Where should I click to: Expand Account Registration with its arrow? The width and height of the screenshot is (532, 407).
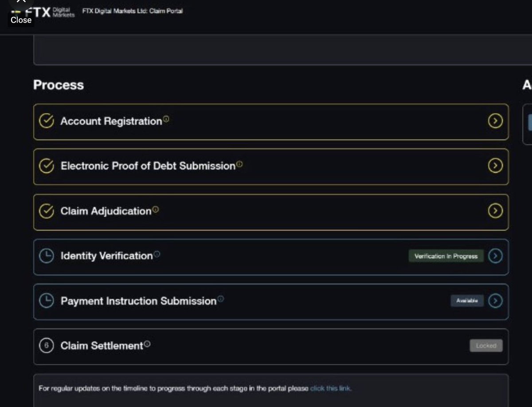[x=495, y=121]
